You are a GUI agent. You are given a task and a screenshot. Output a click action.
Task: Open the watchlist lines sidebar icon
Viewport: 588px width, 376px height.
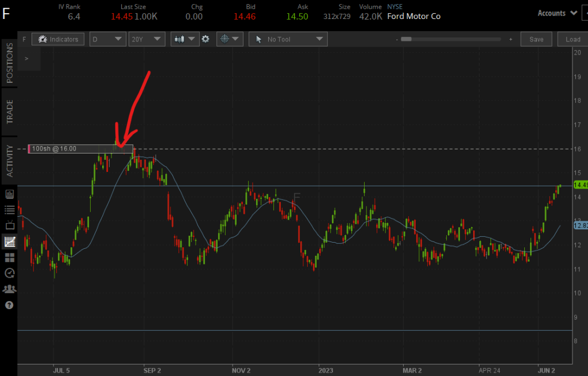tap(9, 210)
